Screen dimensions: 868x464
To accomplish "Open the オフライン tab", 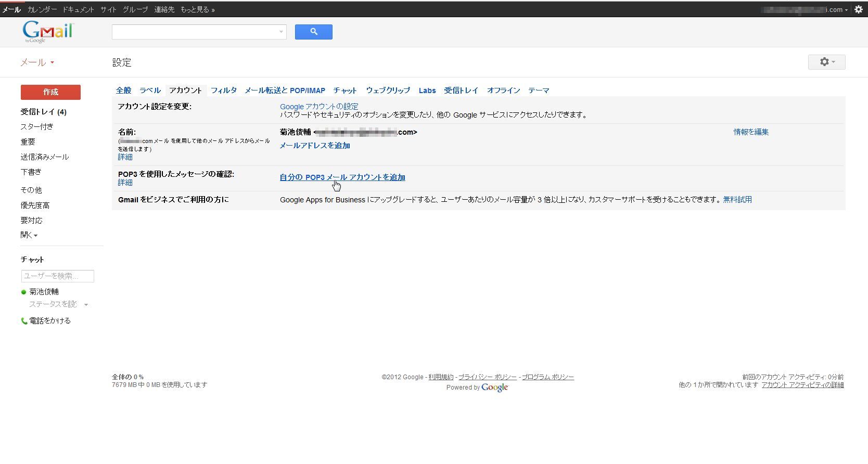I will pyautogui.click(x=503, y=91).
